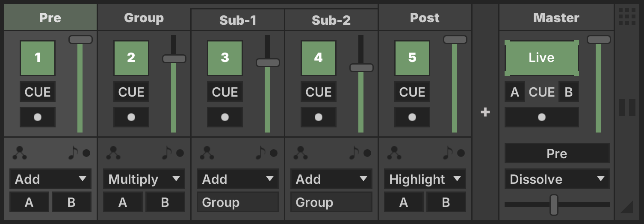Toggle CUE on the Sub-1 layer
The height and width of the screenshot is (224, 644).
[x=225, y=92]
